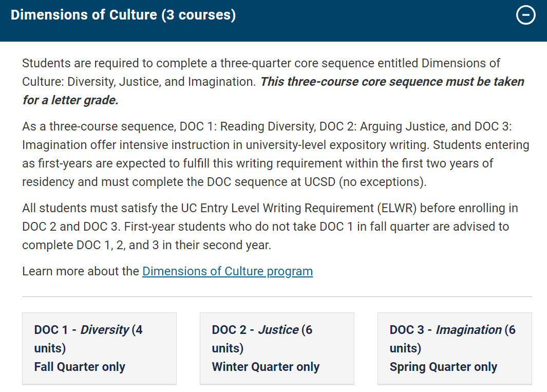Click the 'Spring Quarter only' label
The height and width of the screenshot is (392, 547).
coord(443,367)
